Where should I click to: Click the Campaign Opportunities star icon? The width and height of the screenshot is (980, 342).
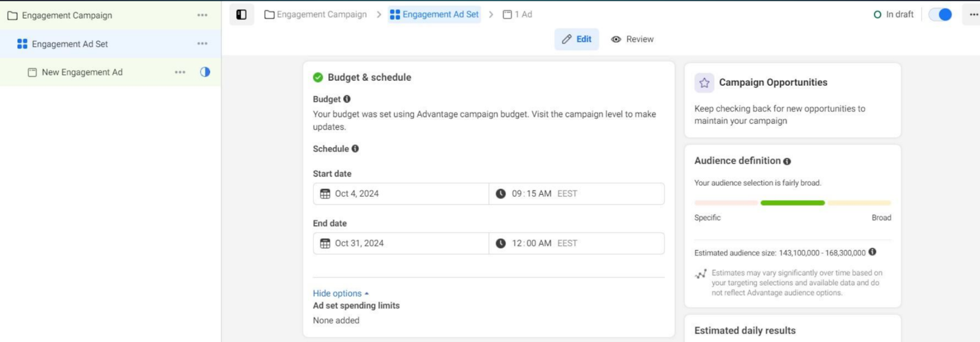coord(704,83)
